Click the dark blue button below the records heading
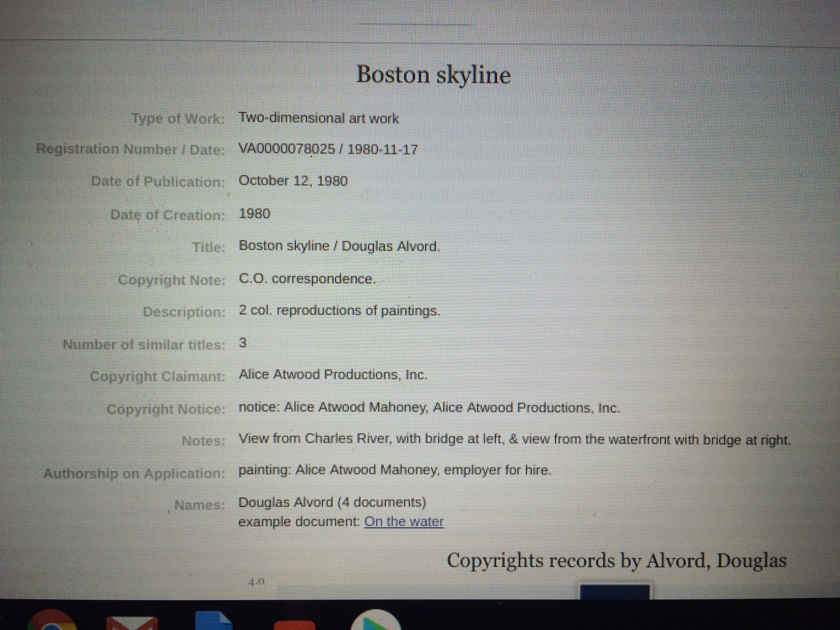This screenshot has height=630, width=840. [615, 591]
